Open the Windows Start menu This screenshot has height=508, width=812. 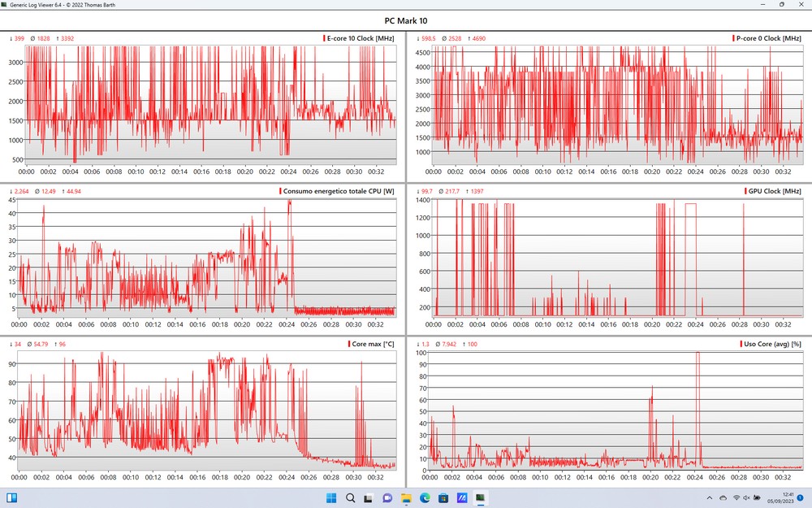[331, 498]
